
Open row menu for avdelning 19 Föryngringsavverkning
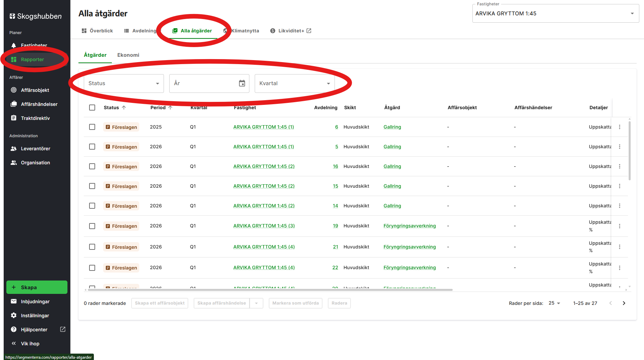[x=620, y=226]
